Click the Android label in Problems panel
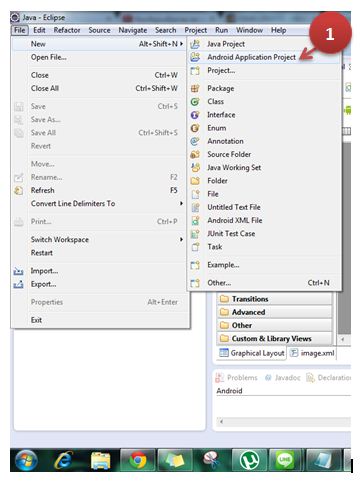363x481 pixels. [229, 391]
